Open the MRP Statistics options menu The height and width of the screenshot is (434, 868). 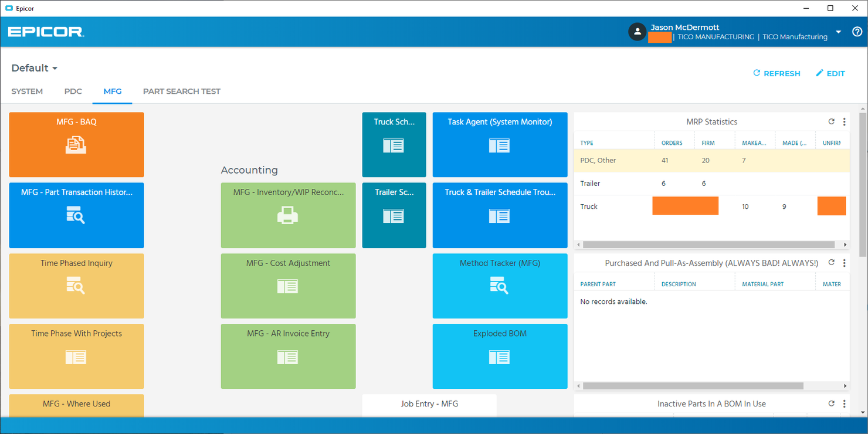pyautogui.click(x=844, y=121)
